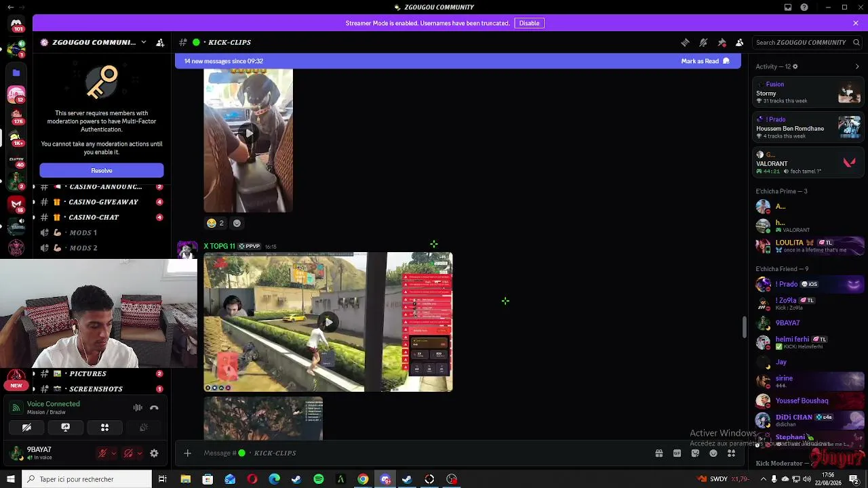Open pinned messages
The height and width of the screenshot is (488, 868).
pyautogui.click(x=722, y=42)
